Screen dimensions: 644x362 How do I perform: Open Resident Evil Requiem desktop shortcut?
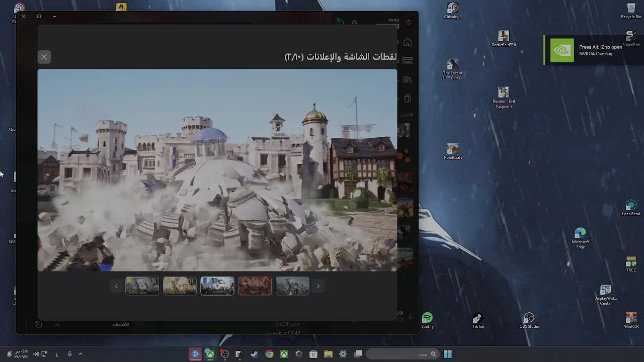[x=504, y=98]
